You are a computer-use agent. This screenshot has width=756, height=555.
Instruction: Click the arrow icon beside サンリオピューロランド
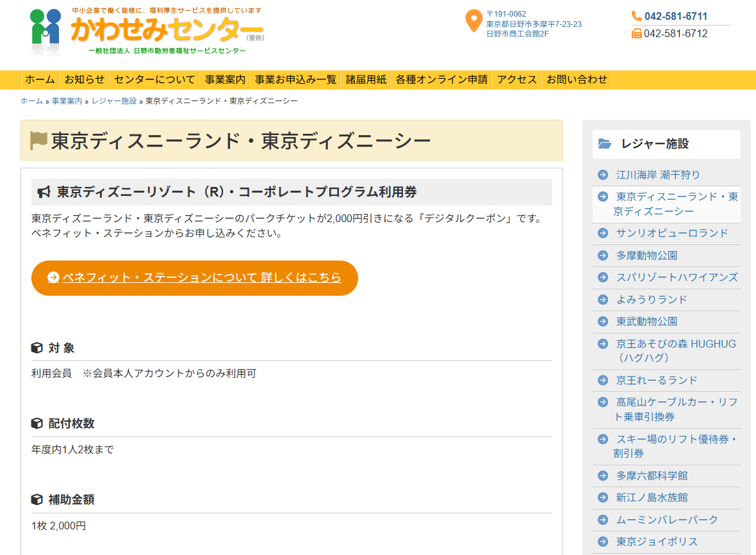tap(602, 233)
